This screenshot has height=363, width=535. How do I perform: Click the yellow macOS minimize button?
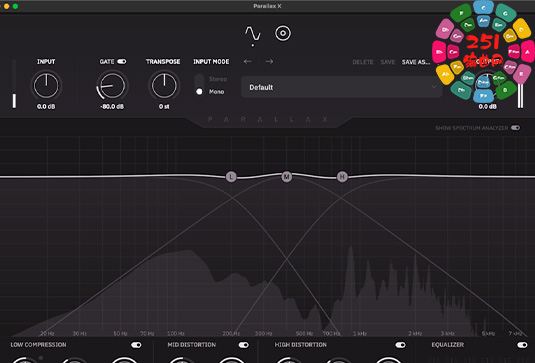[x=6, y=6]
